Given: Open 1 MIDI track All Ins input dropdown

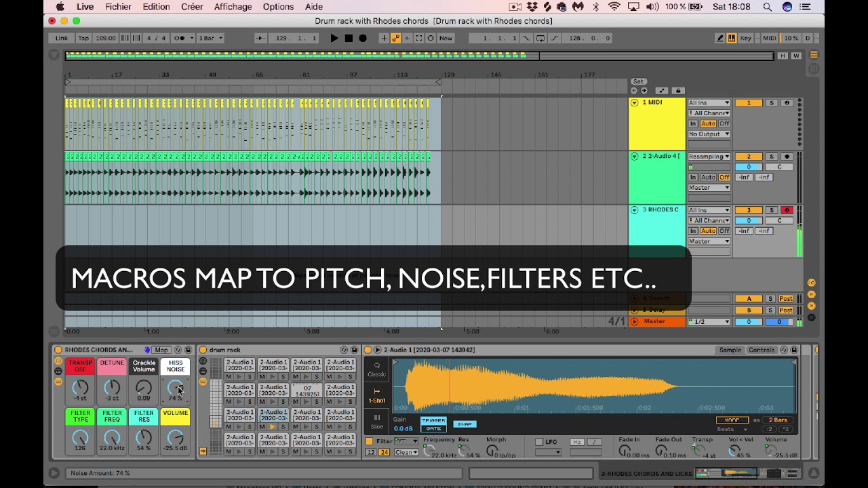Looking at the screenshot, I should click(709, 103).
